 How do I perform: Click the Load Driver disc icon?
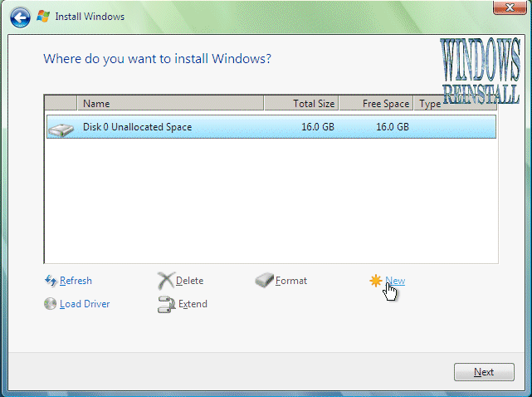51,304
